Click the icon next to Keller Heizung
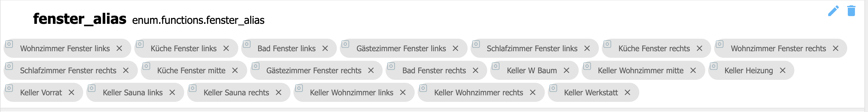The height and width of the screenshot is (112, 868). pos(714,66)
